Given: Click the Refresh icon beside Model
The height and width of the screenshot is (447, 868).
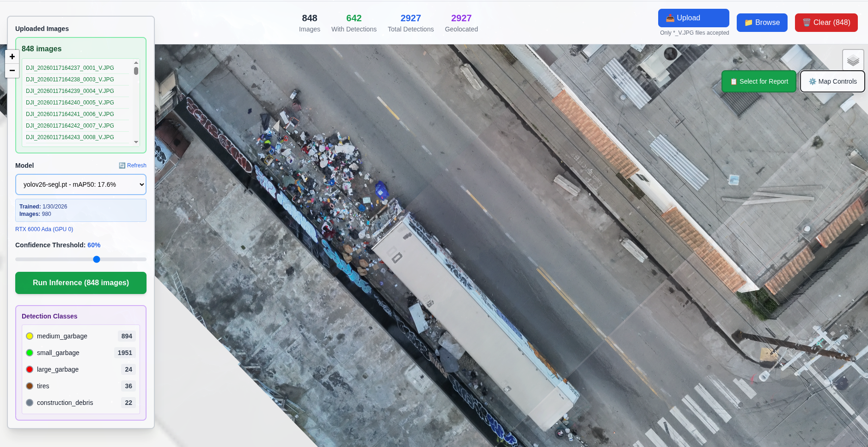Looking at the screenshot, I should [x=122, y=165].
